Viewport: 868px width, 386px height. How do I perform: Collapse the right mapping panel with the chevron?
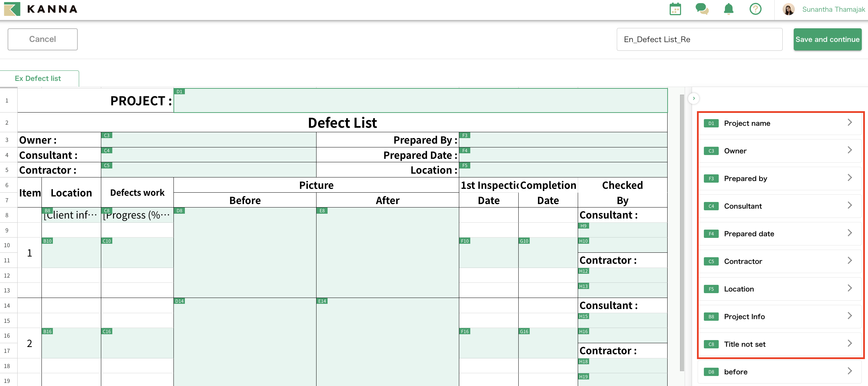694,98
